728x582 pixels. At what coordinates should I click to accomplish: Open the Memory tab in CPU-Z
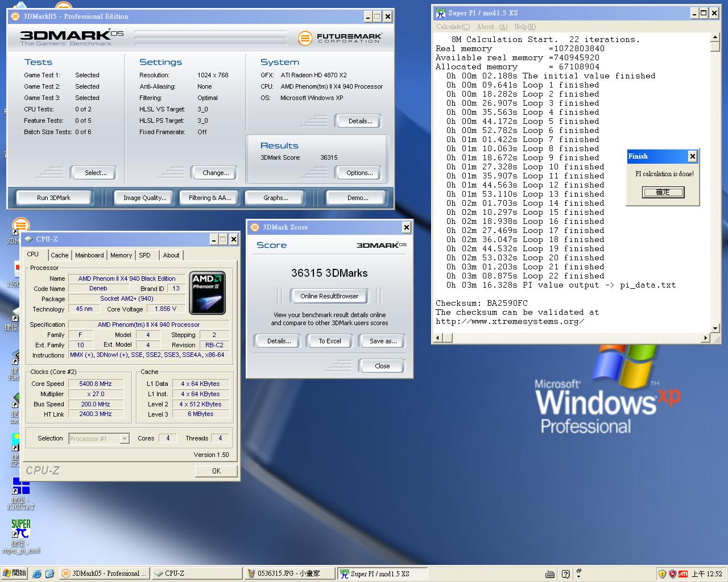coord(121,255)
